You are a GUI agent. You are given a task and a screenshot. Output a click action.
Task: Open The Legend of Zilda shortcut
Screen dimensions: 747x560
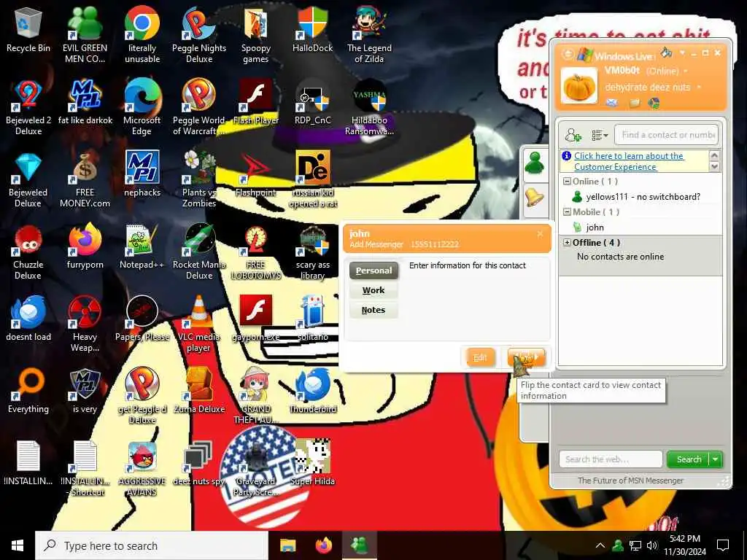(x=369, y=35)
